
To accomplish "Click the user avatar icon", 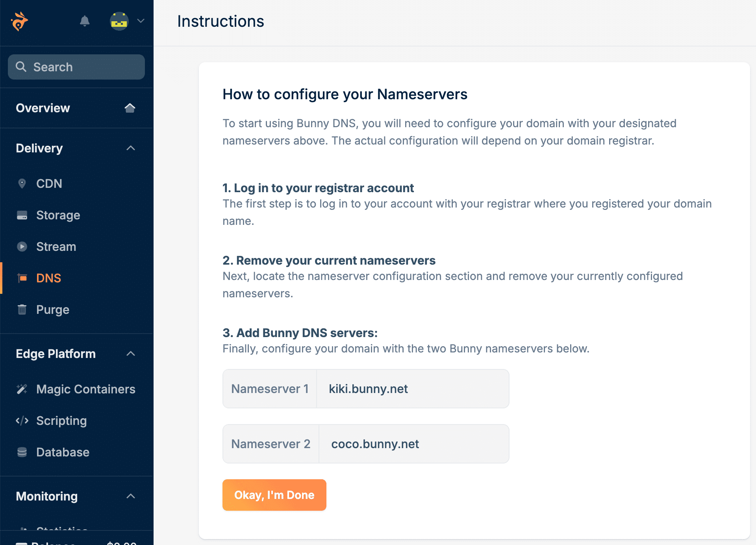I will [x=119, y=21].
